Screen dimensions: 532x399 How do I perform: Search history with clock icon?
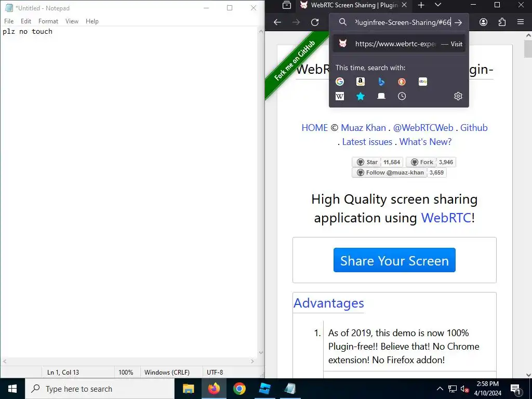pos(402,96)
